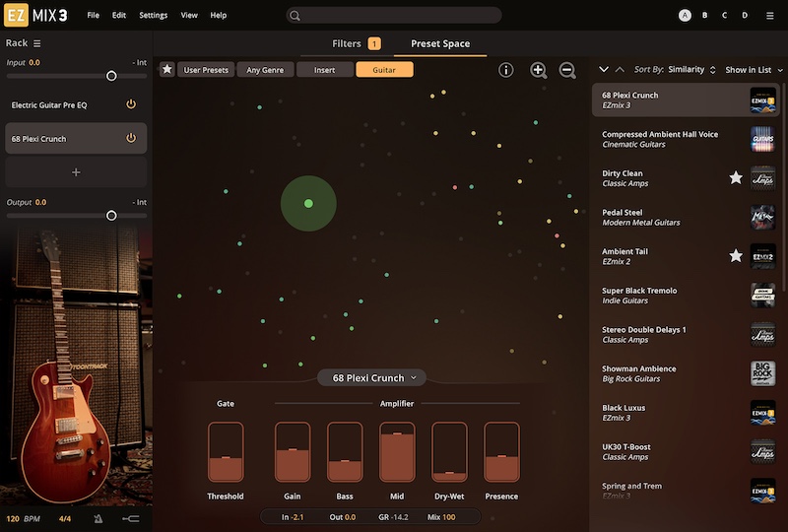The height and width of the screenshot is (532, 788).
Task: Adjust the Output level slider
Action: click(111, 215)
